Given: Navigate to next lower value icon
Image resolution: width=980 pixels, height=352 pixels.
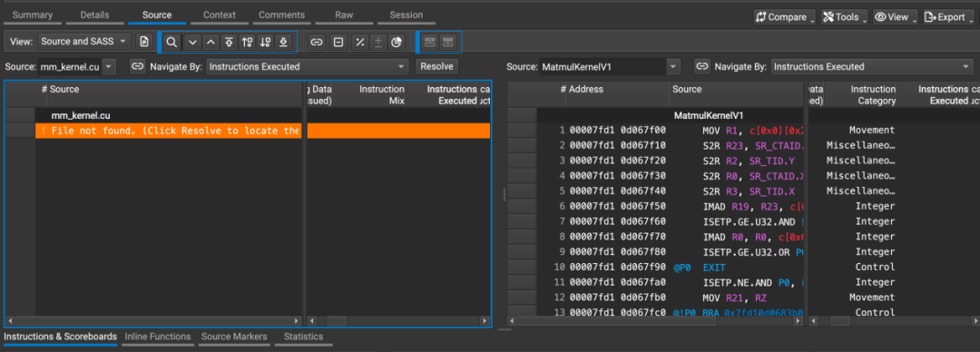Looking at the screenshot, I should (x=266, y=42).
